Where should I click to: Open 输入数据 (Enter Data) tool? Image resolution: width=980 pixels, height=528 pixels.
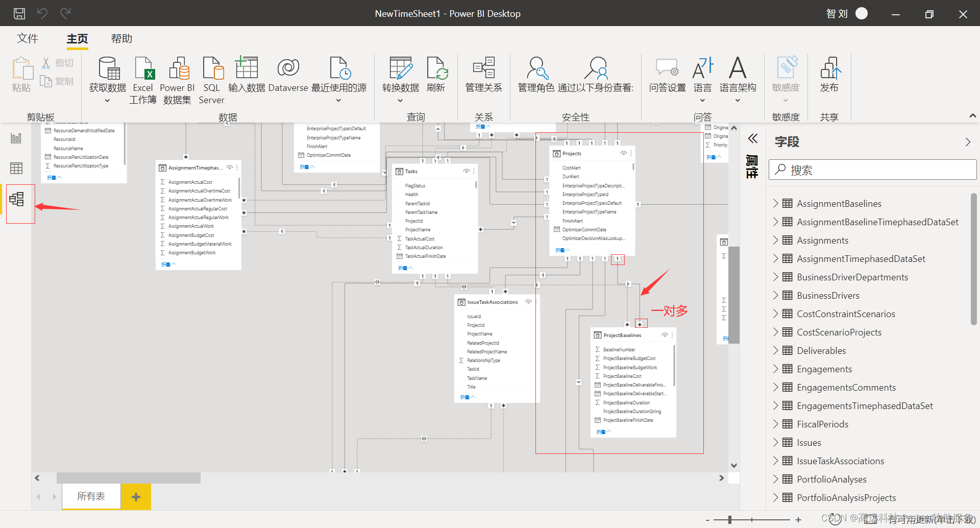(247, 75)
